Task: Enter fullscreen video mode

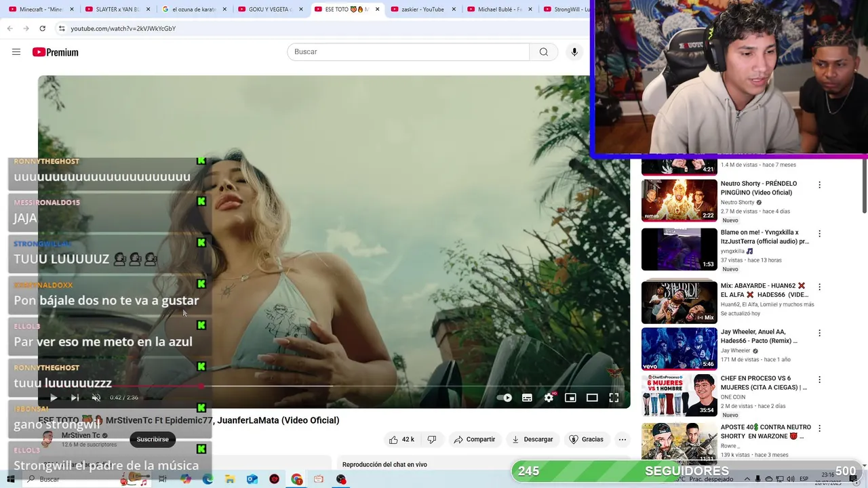Action: [x=614, y=398]
